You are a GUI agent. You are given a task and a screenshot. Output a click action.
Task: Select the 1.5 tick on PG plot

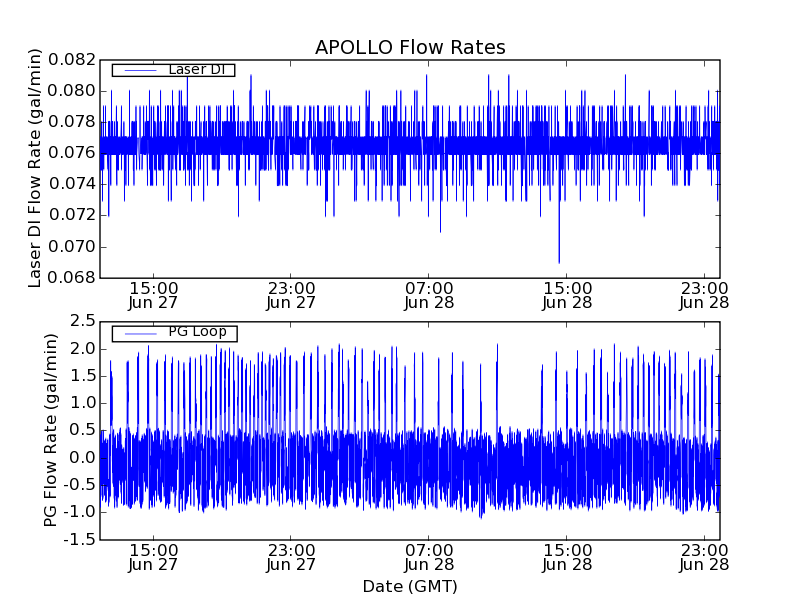pyautogui.click(x=83, y=376)
